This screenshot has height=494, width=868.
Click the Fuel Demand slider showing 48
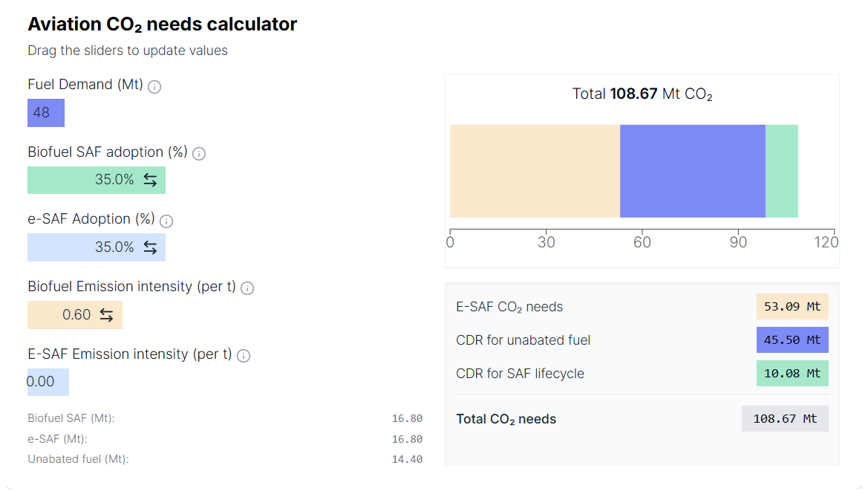tap(46, 113)
